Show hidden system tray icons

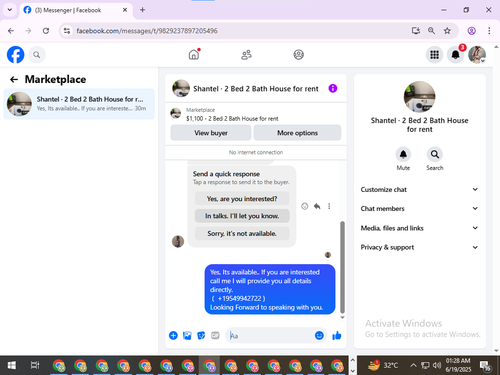click(413, 365)
